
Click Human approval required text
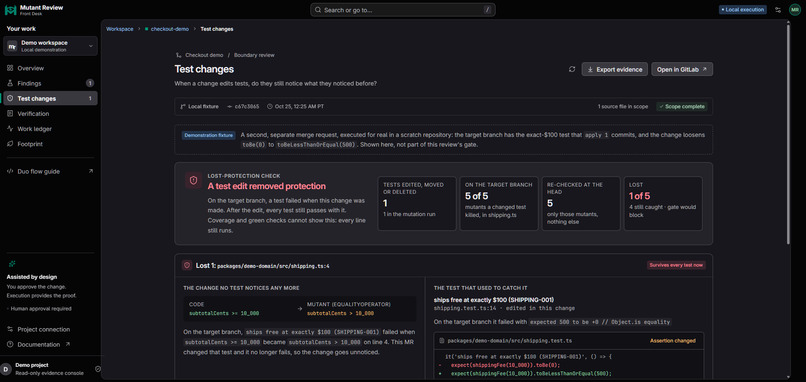pos(41,309)
